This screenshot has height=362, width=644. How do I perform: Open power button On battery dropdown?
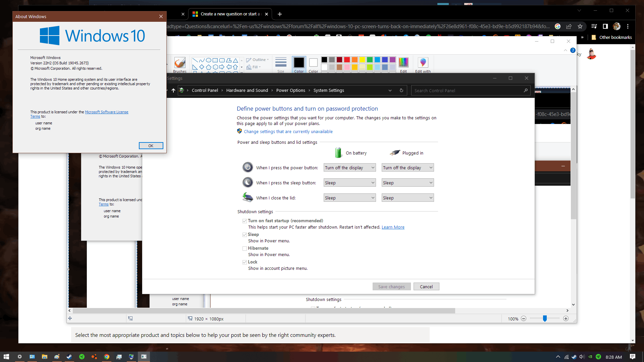point(350,168)
